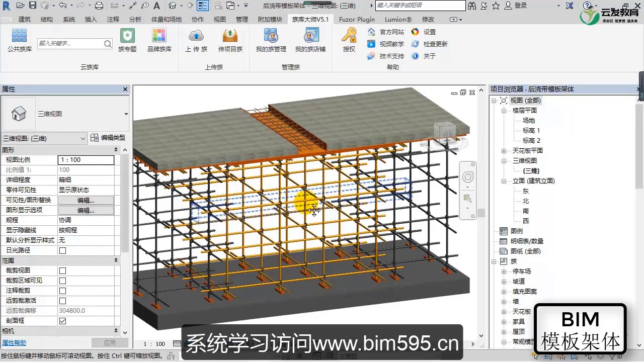
Task: Open the 关于 about entry
Action: (x=424, y=56)
